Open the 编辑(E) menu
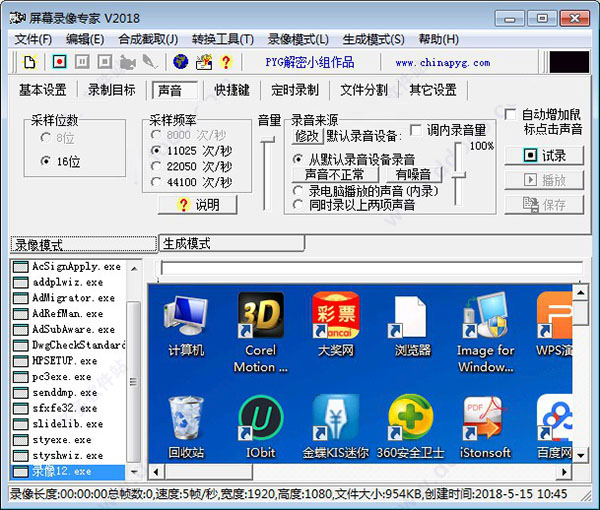This screenshot has width=600, height=510. (85, 39)
